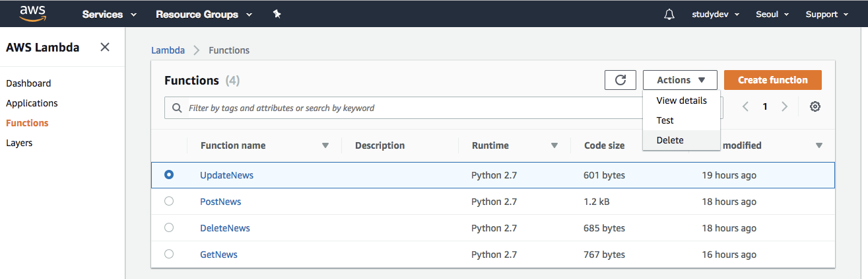The image size is (868, 279).
Task: Click the Functions breadcrumb text
Action: coord(229,50)
